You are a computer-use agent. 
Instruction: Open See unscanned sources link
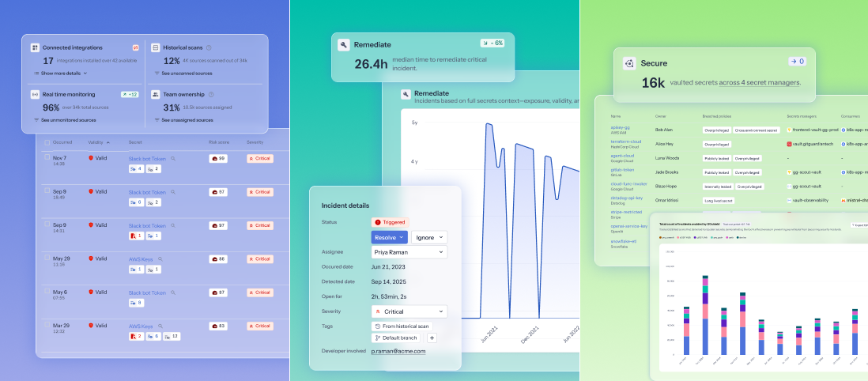(x=183, y=73)
